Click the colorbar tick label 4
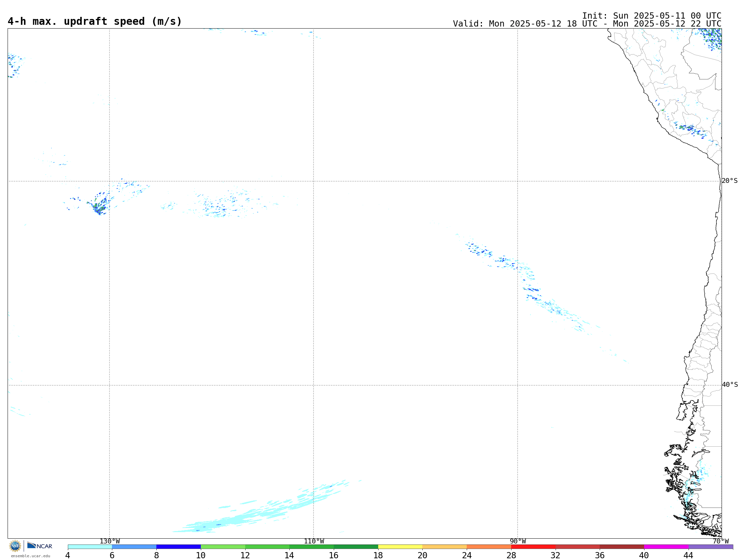Screen dimensions: 744x560 coord(68,556)
